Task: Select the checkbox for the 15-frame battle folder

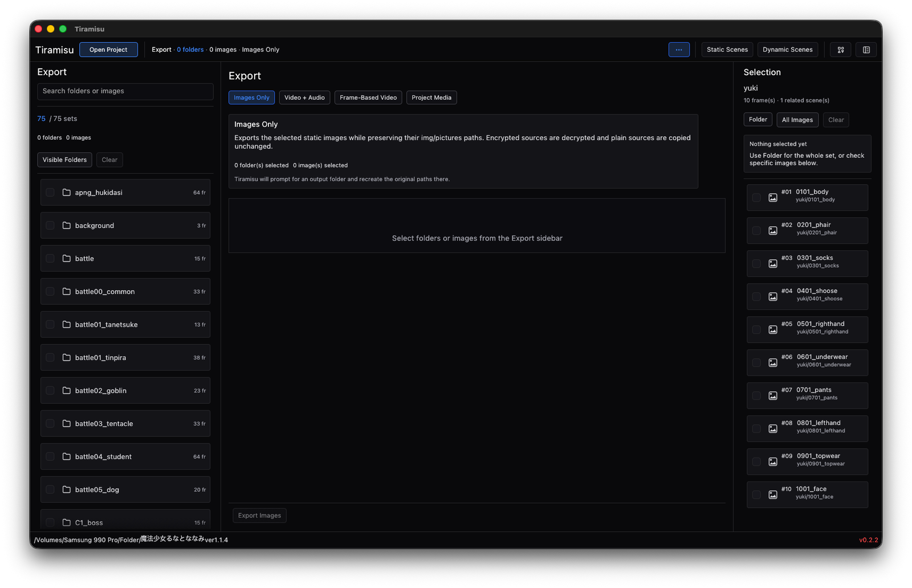Action: 50,259
